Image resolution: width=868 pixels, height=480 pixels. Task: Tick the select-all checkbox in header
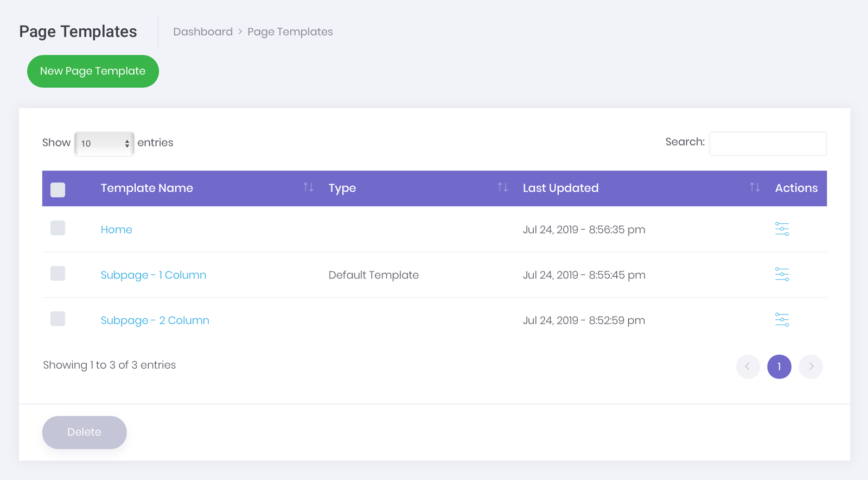coord(58,190)
